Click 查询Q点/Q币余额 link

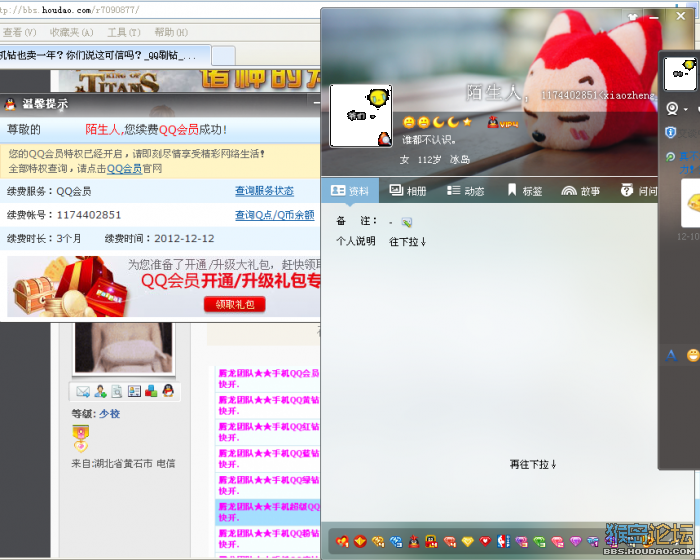pos(275,215)
